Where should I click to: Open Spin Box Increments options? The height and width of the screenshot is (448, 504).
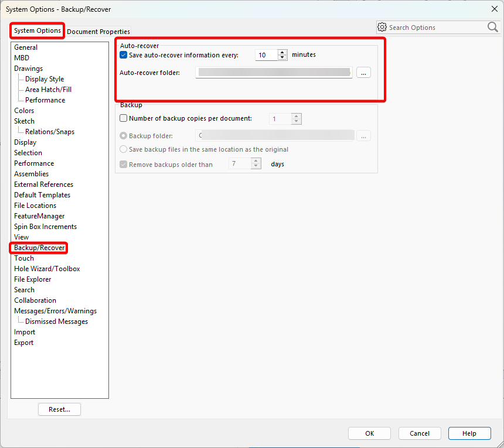tap(45, 227)
